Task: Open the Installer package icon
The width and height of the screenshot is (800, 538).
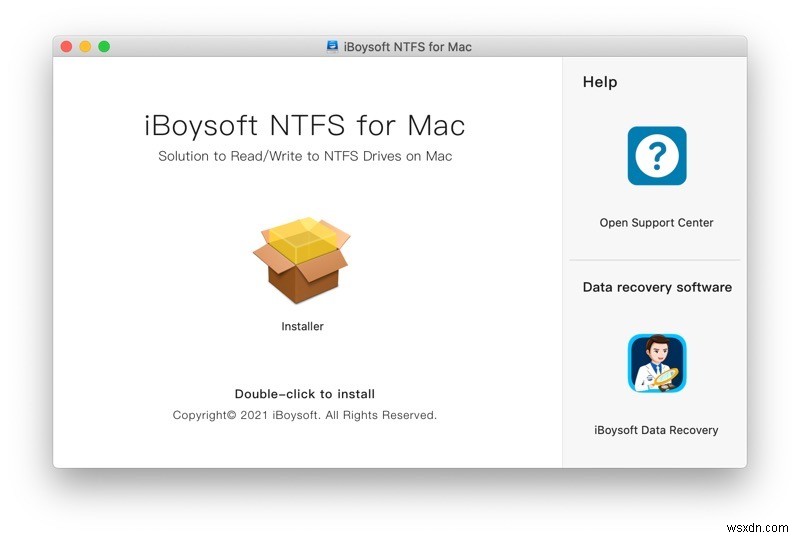Action: click(x=302, y=260)
